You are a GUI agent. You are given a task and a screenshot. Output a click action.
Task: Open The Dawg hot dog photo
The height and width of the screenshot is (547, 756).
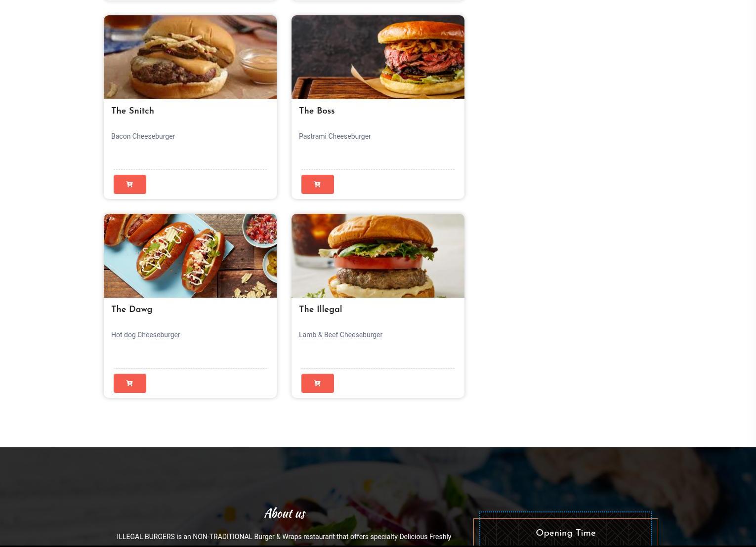point(190,256)
